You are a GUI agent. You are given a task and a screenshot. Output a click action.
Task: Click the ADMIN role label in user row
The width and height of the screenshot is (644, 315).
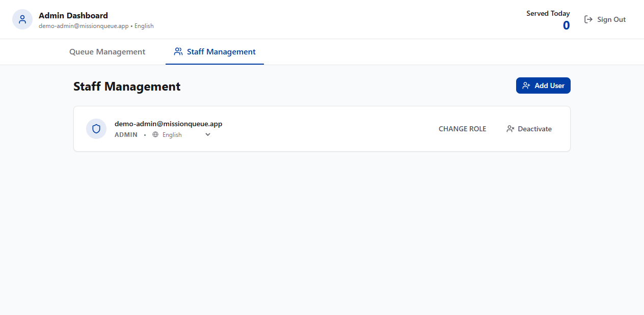(x=126, y=135)
